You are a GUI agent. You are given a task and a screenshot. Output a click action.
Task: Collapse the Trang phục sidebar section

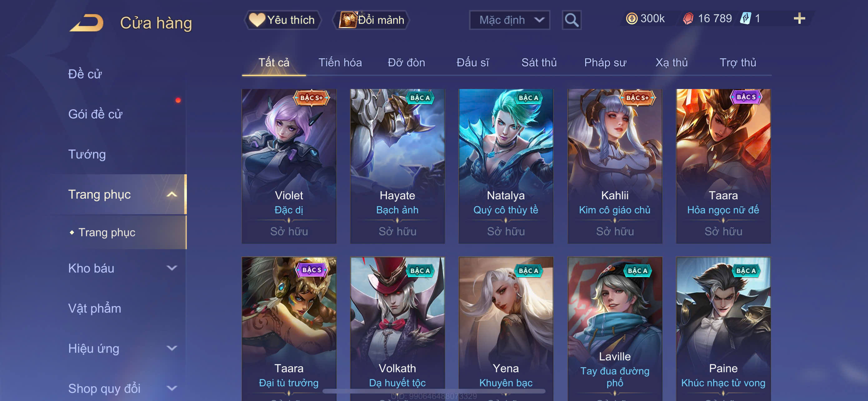pyautogui.click(x=172, y=194)
